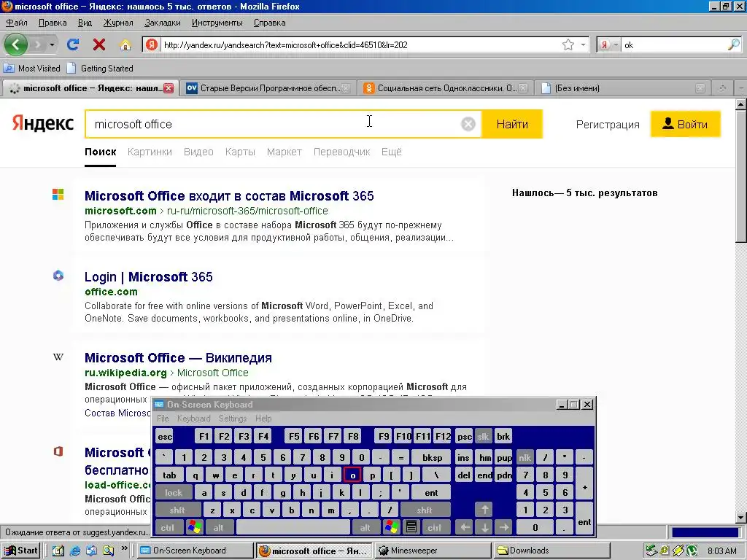Click the Yandex site icon in URL bar
747x560 pixels.
tap(152, 44)
